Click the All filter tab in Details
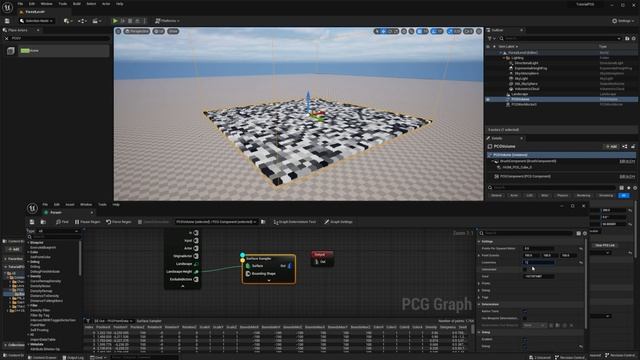640x360 pixels. (x=624, y=196)
